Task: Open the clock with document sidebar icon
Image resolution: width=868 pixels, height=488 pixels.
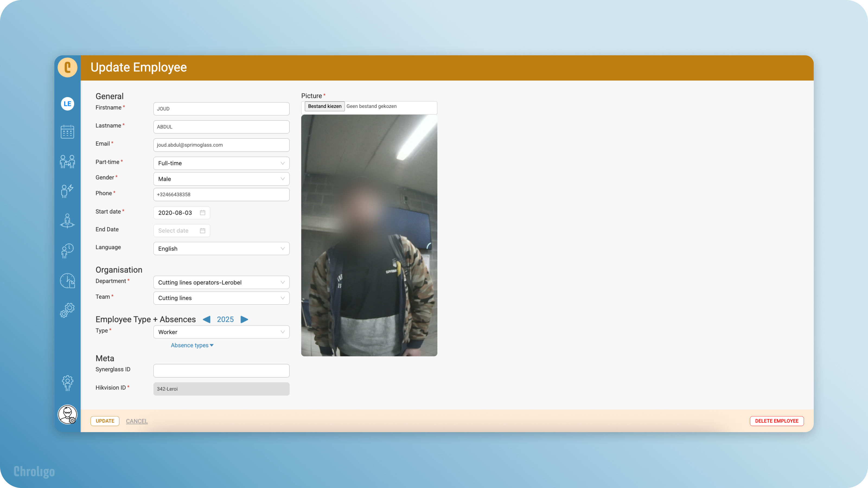Action: pyautogui.click(x=67, y=281)
